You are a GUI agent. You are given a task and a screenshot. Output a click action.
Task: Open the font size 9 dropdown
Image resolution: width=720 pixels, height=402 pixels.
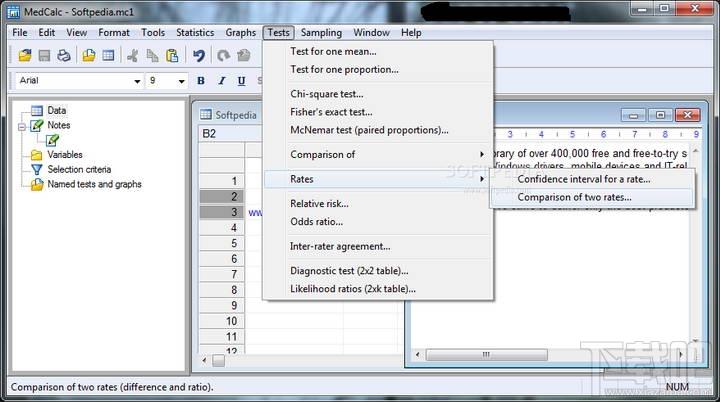click(181, 81)
